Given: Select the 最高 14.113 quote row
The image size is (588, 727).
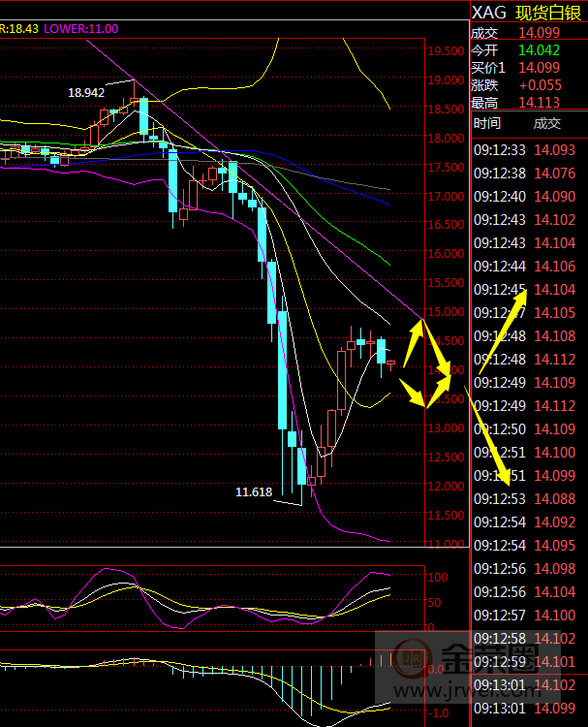Looking at the screenshot, I should point(528,103).
